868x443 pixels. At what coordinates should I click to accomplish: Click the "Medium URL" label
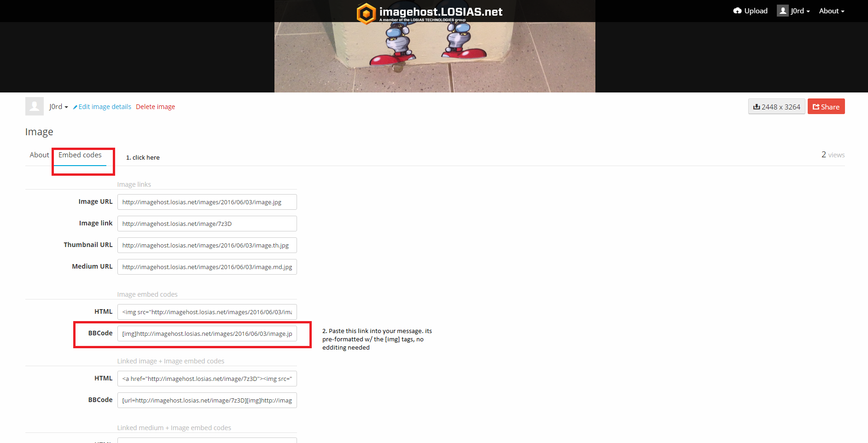click(92, 266)
